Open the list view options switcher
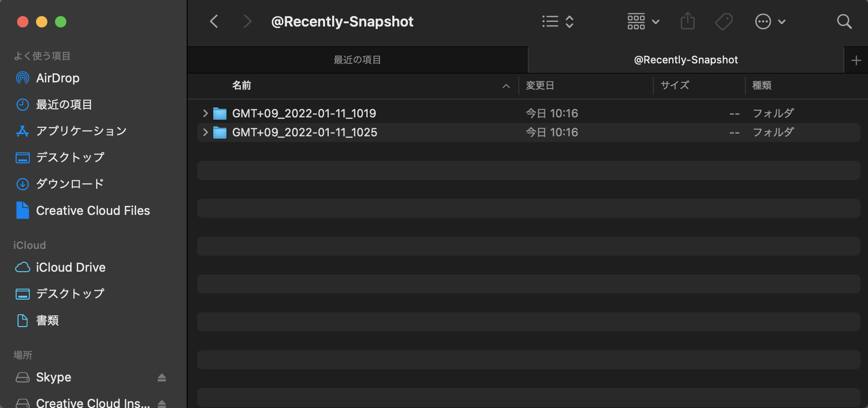Viewport: 868px width, 408px height. (558, 21)
